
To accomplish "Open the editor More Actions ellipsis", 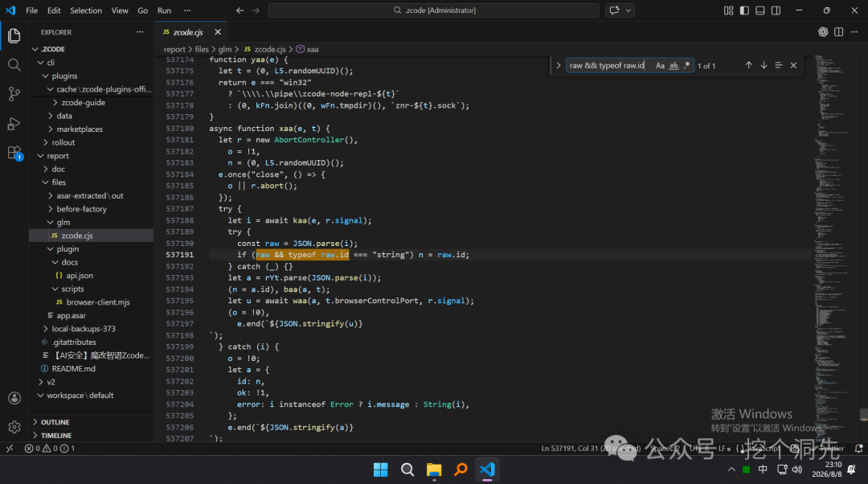I will point(854,32).
